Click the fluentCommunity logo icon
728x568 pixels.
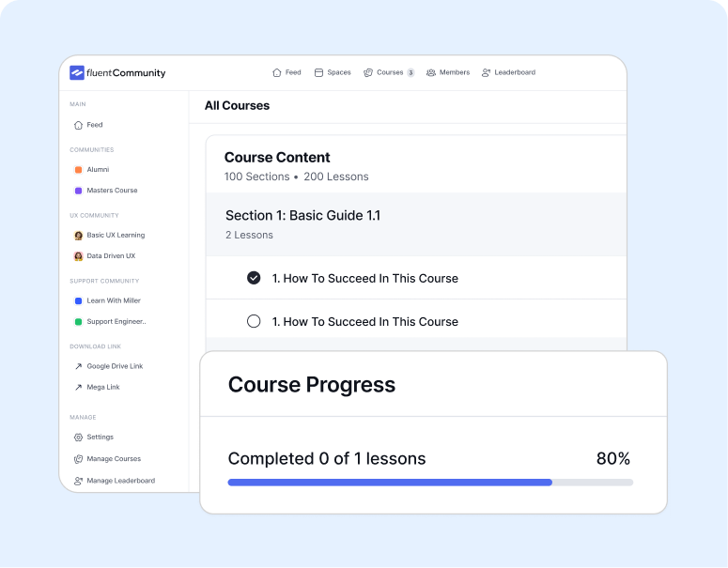(77, 73)
